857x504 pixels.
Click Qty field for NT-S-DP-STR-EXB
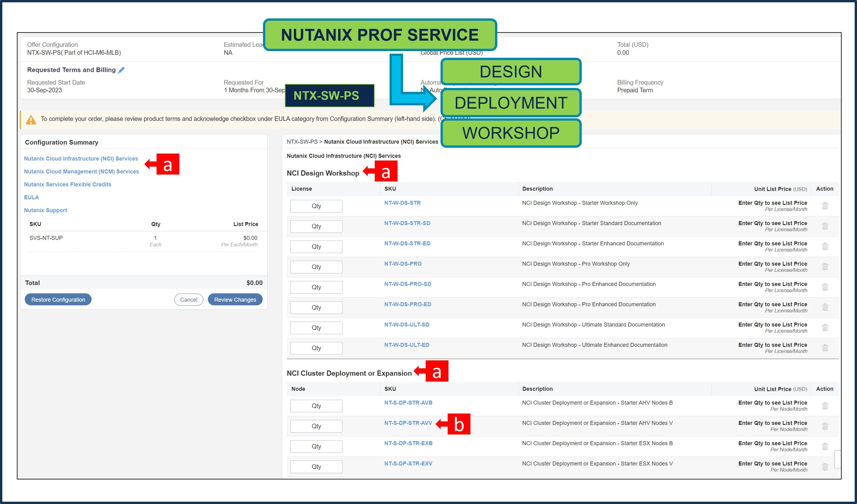316,446
